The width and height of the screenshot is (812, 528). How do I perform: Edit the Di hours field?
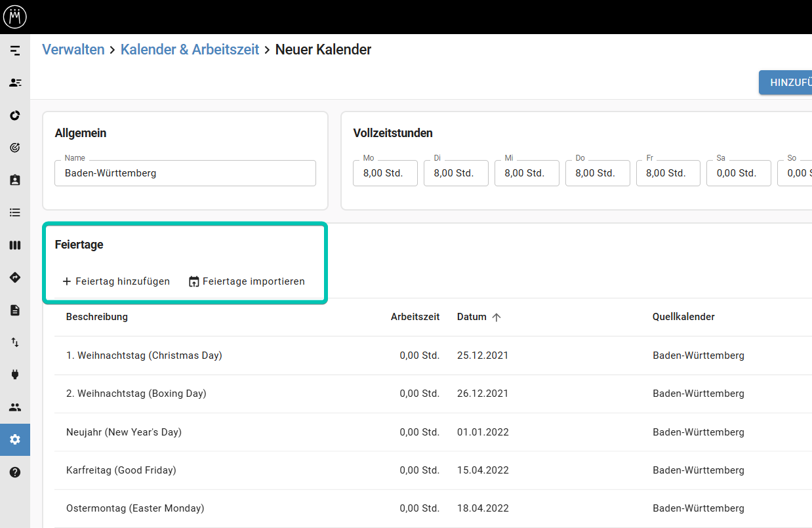[456, 173]
